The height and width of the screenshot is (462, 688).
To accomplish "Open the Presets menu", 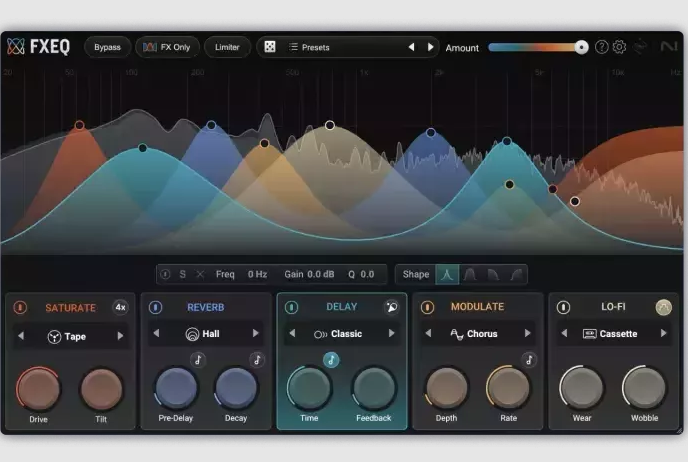I will pos(310,47).
